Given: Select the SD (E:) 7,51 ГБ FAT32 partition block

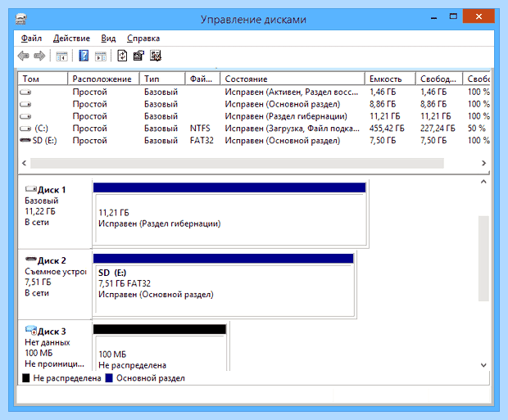Looking at the screenshot, I should click(224, 285).
